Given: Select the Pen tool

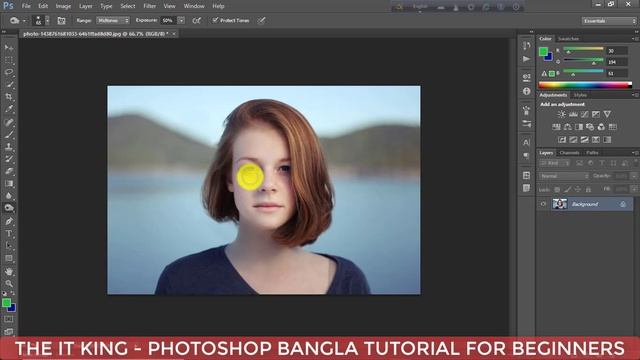Looking at the screenshot, I should (9, 221).
